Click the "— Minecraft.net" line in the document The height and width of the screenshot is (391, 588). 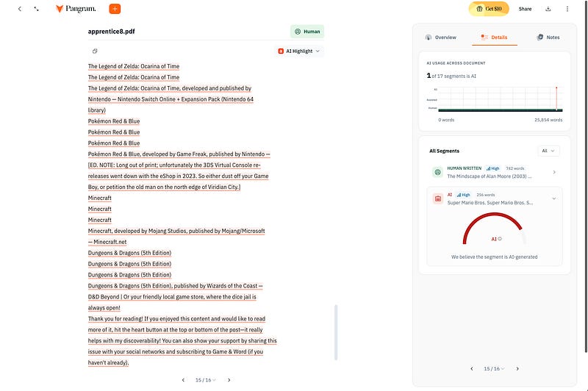click(x=107, y=243)
